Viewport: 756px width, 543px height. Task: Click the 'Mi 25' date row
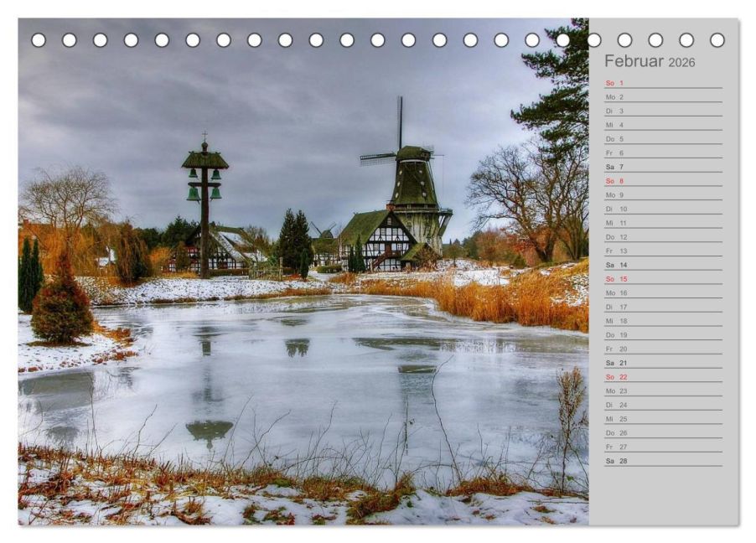click(664, 419)
